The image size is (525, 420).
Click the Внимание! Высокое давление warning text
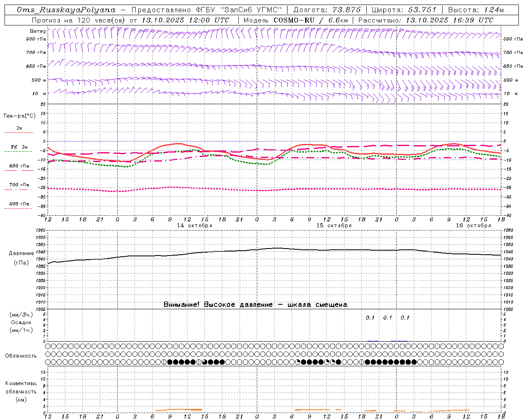point(256,305)
